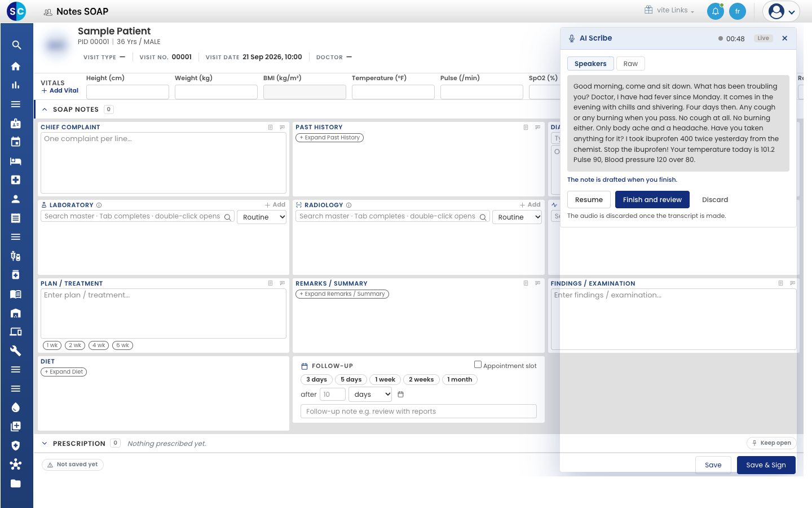
Task: Switch to the Raw transcript tab
Action: click(x=630, y=64)
